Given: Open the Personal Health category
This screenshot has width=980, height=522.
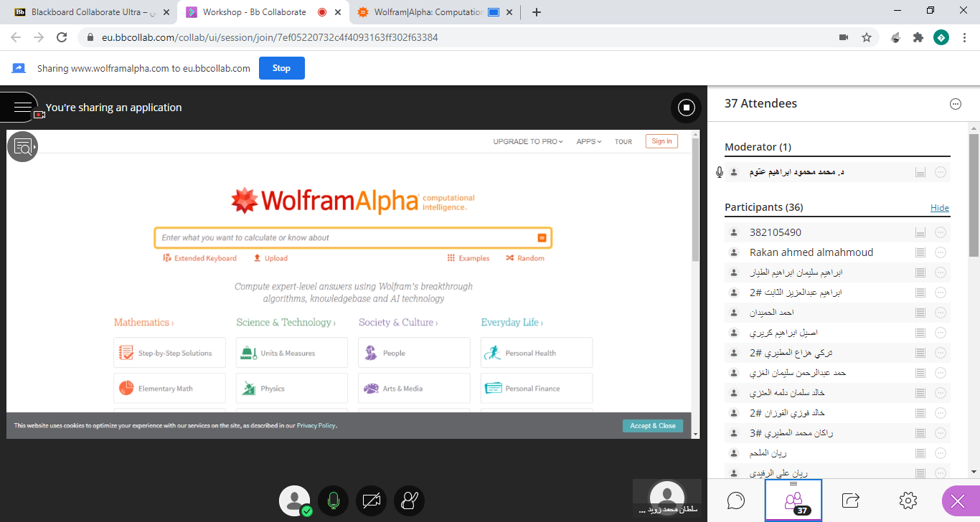Looking at the screenshot, I should [537, 353].
